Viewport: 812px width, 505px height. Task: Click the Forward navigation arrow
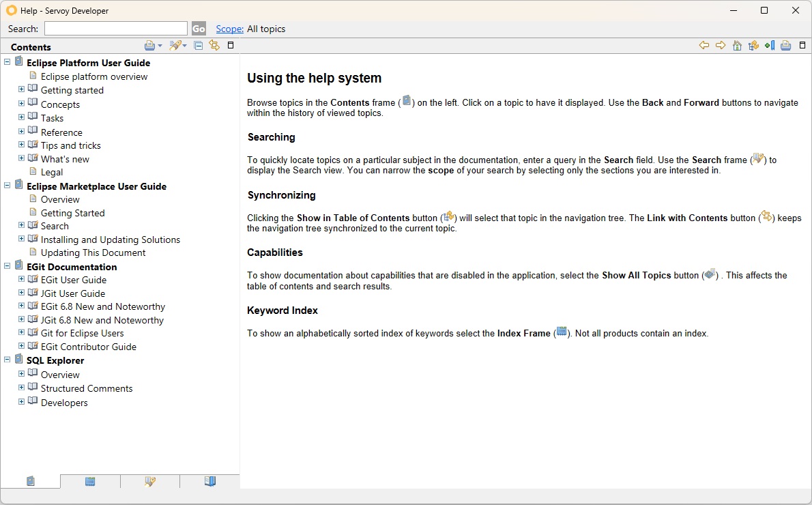[721, 46]
